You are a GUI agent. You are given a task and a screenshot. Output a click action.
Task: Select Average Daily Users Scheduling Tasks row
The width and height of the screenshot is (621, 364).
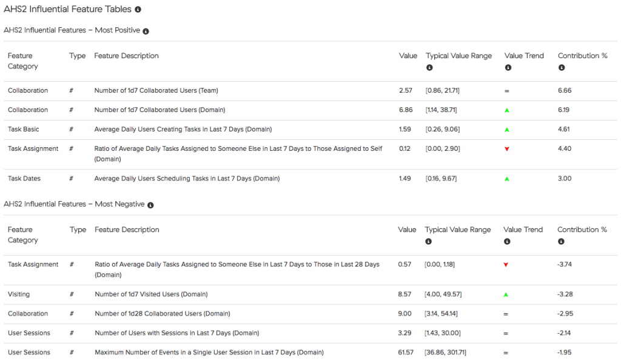click(x=310, y=179)
